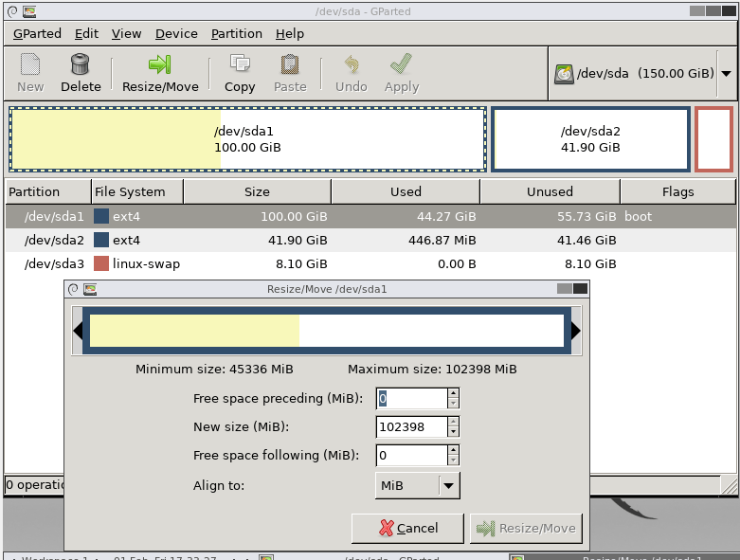Click GParted entry in bottom taskbar
Image resolution: width=740 pixels, height=560 pixels.
tap(383, 557)
